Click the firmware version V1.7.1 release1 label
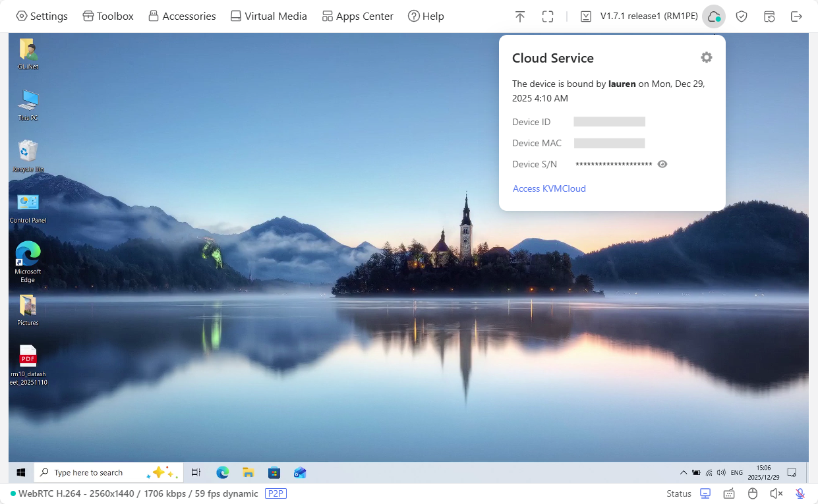818x504 pixels. click(649, 16)
